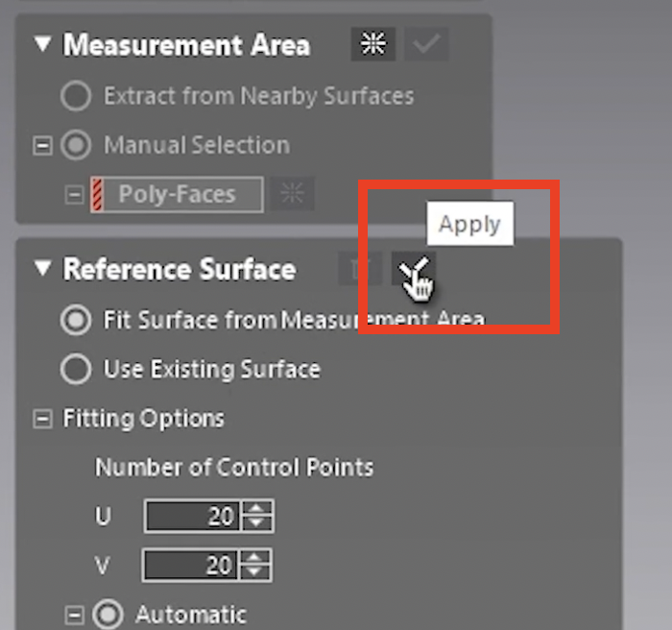Decrease the V control points value
The image size is (672, 630).
[254, 571]
